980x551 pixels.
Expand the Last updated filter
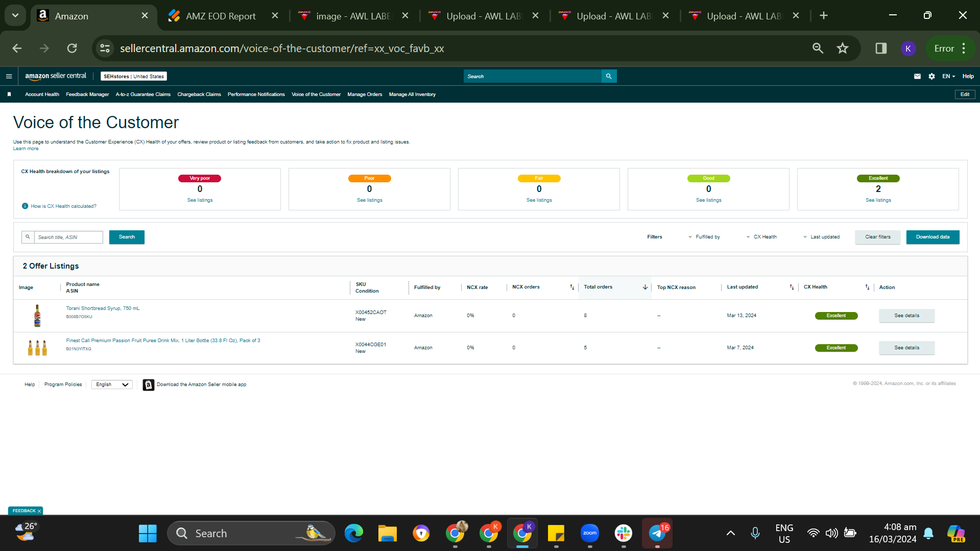tap(821, 237)
